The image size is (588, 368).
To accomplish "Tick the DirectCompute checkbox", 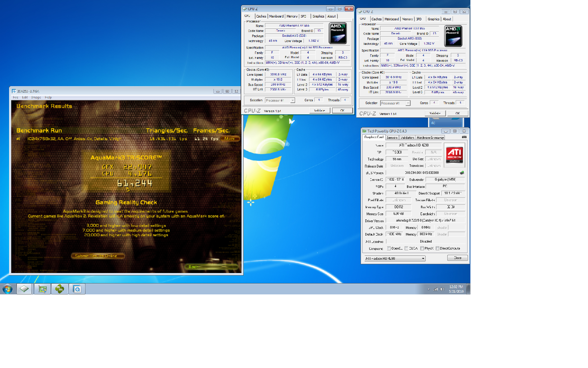I will (x=438, y=248).
